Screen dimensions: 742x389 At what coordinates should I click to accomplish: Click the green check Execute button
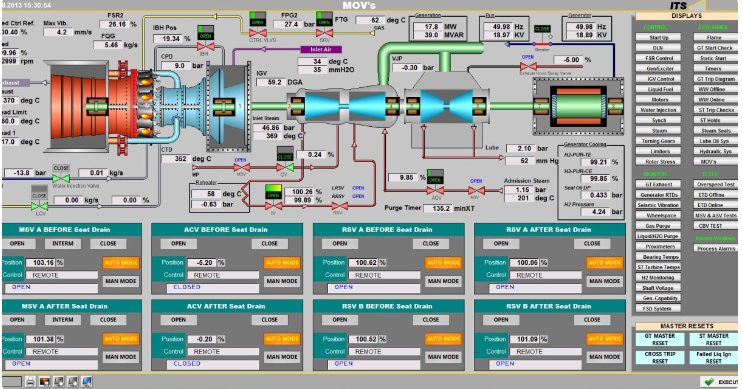pos(719,381)
